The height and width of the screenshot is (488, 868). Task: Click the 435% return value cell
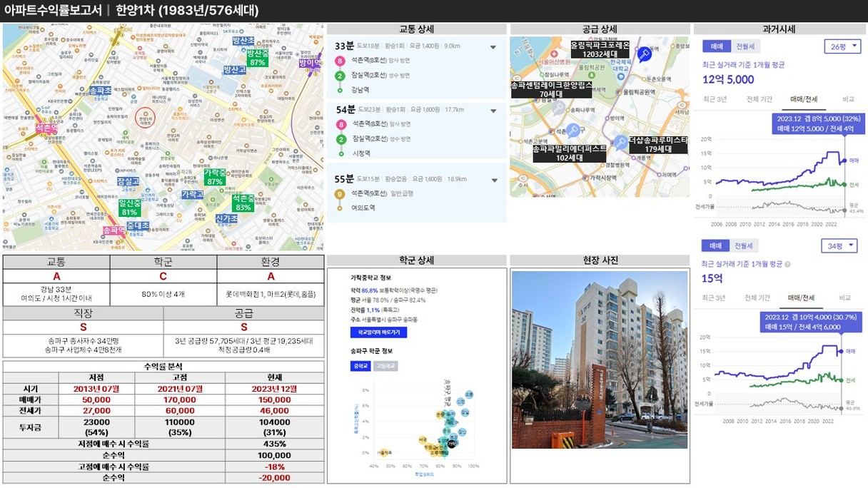coord(274,444)
